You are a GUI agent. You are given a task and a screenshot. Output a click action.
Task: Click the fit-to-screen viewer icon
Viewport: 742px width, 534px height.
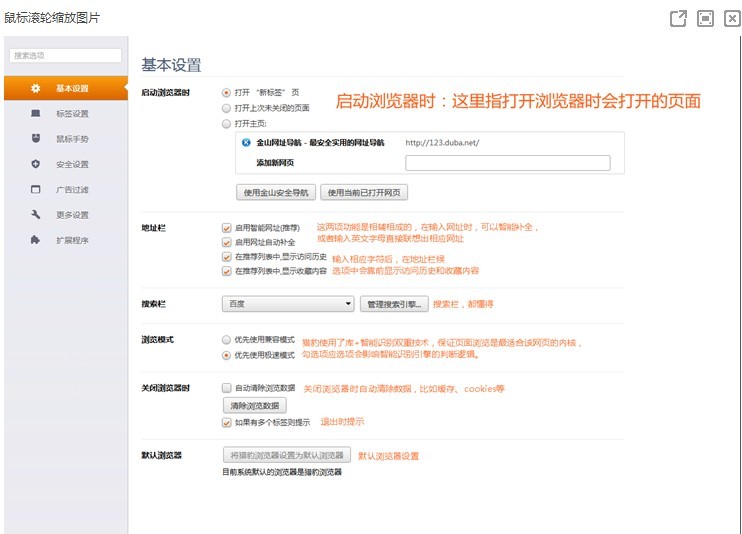click(706, 18)
